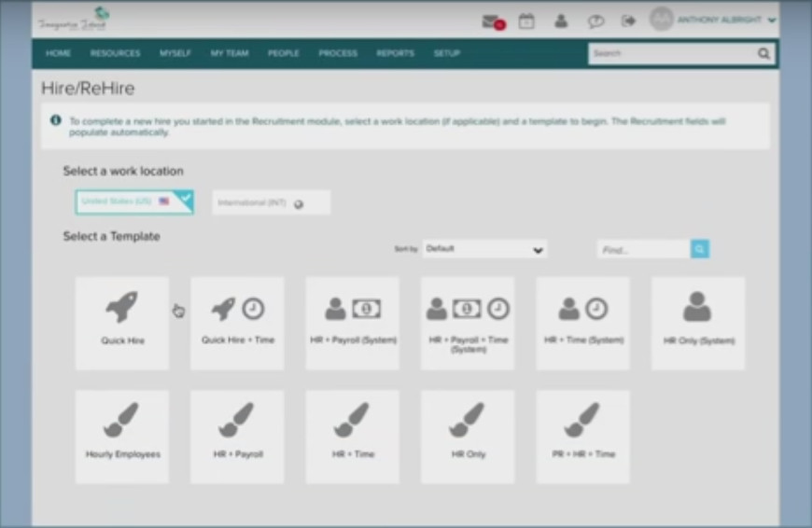Pick the HR + Time (System) template
The height and width of the screenshot is (528, 812).
[583, 323]
